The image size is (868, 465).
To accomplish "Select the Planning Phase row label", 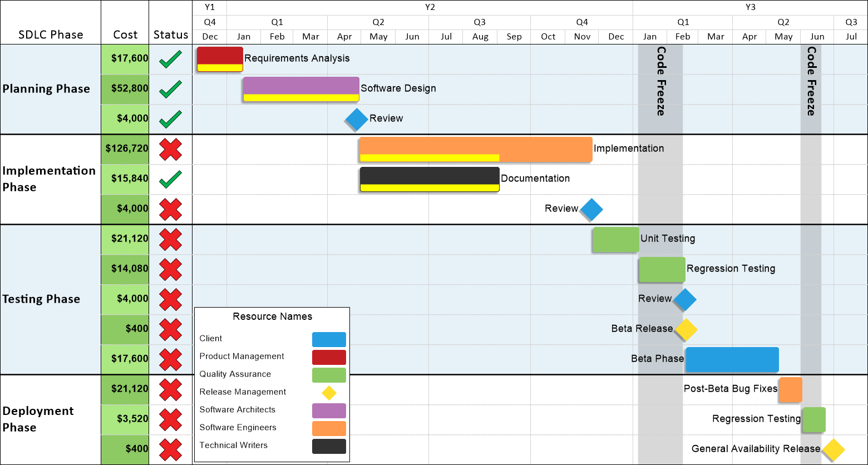I will tap(46, 89).
